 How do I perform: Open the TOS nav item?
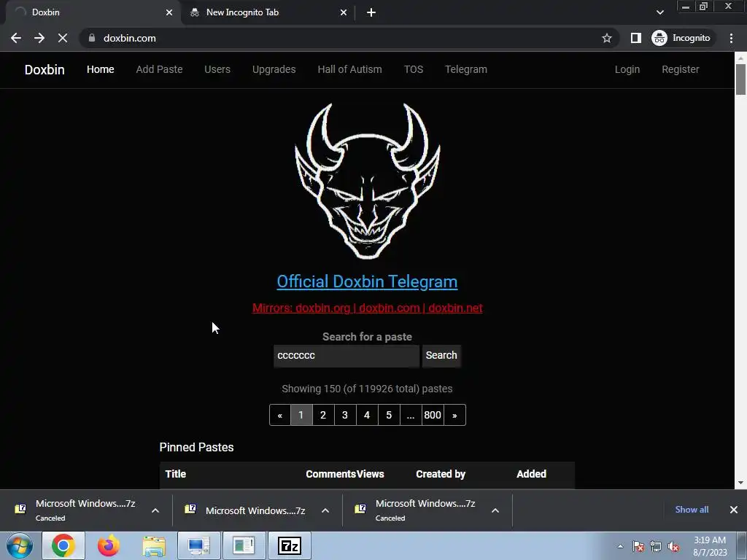tap(414, 69)
